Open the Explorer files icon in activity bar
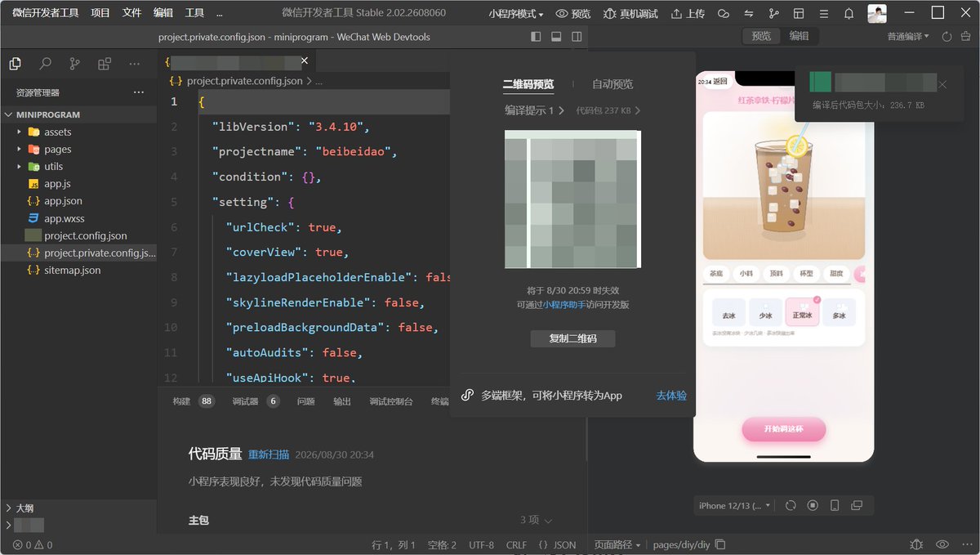 (15, 64)
